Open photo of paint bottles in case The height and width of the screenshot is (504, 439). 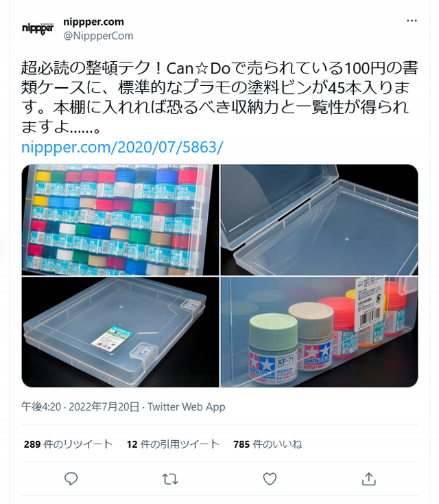click(120, 220)
